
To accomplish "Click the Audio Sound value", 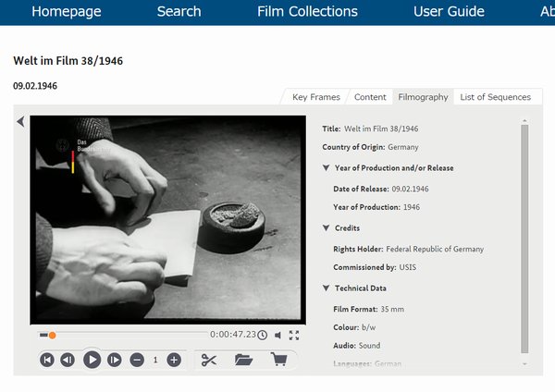I will coord(369,345).
